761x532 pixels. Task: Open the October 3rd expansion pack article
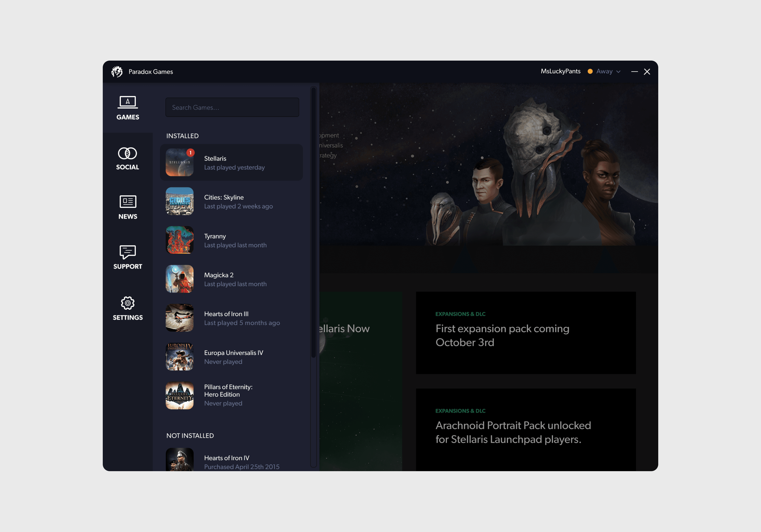526,333
